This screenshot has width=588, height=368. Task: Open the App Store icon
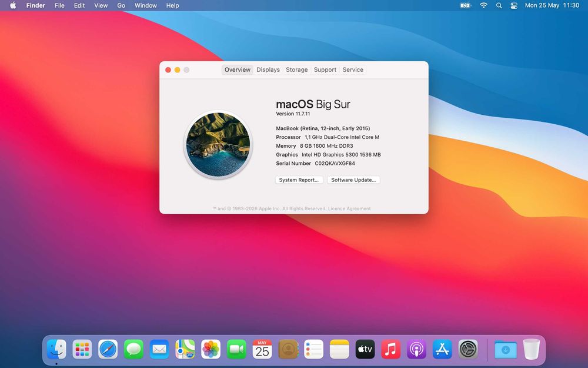pyautogui.click(x=442, y=349)
